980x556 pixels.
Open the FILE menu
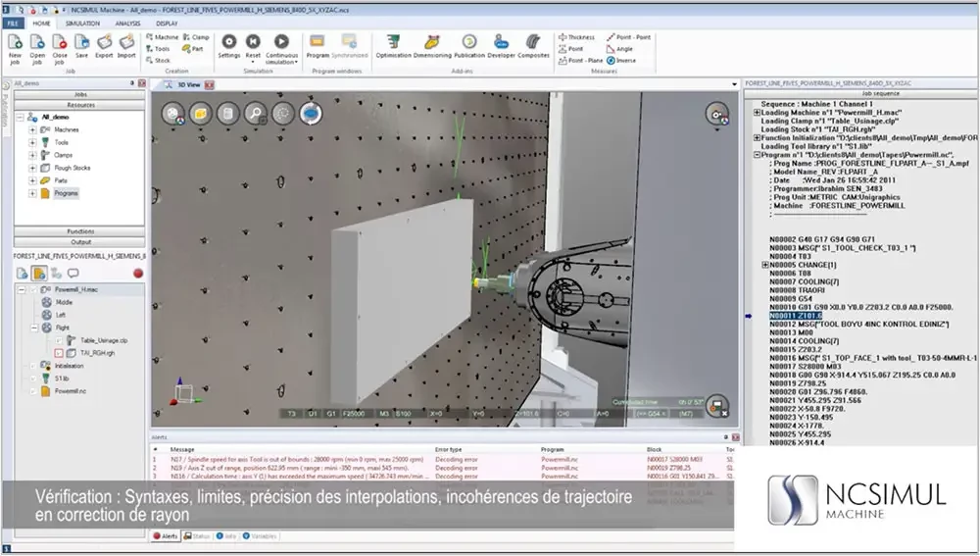13,24
